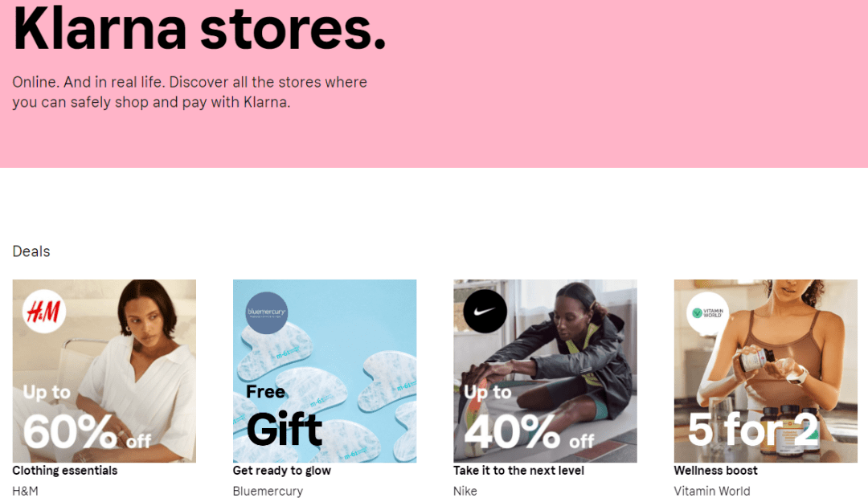868x502 pixels.
Task: Click the '5 for 2' offer text
Action: [752, 427]
